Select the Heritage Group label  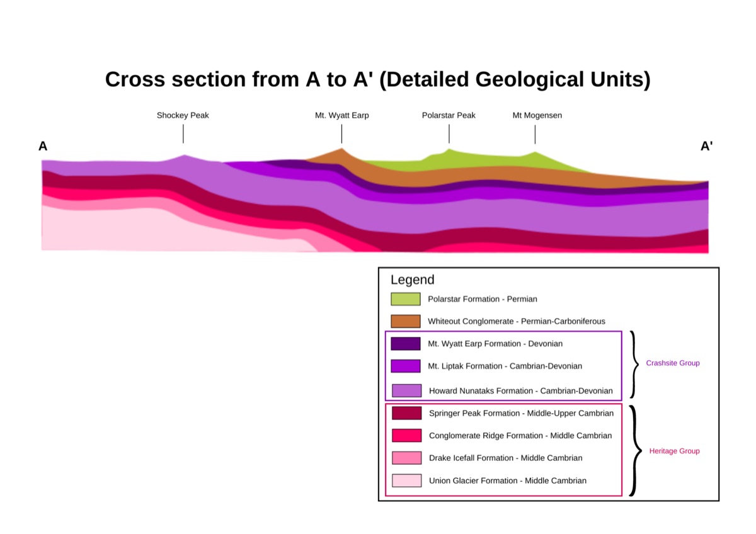(674, 451)
